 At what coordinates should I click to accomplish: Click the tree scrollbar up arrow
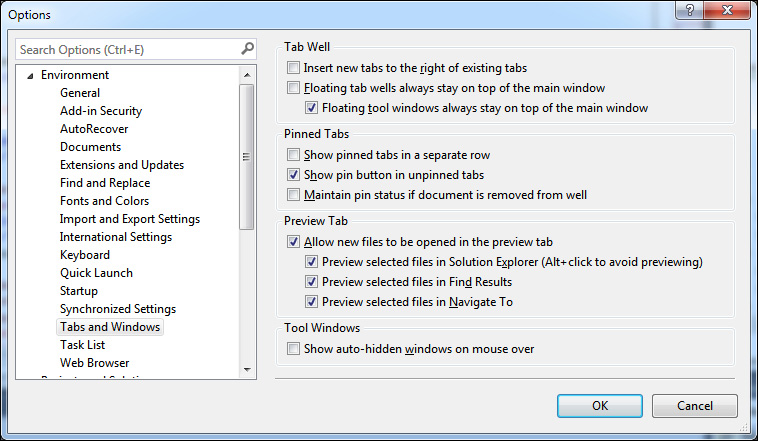point(248,75)
